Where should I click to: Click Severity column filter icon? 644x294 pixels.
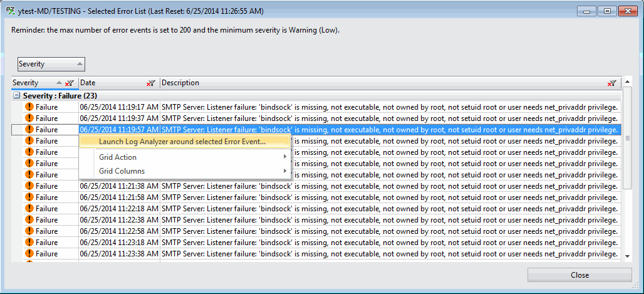pyautogui.click(x=70, y=83)
